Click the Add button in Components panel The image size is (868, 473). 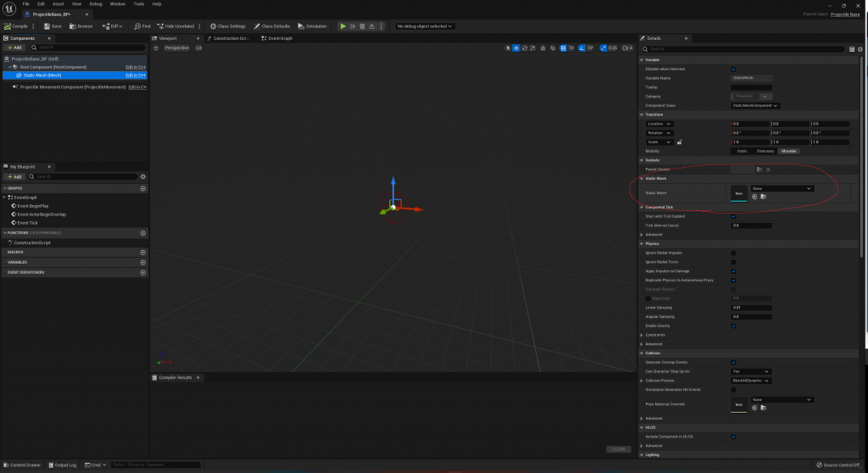pyautogui.click(x=14, y=47)
